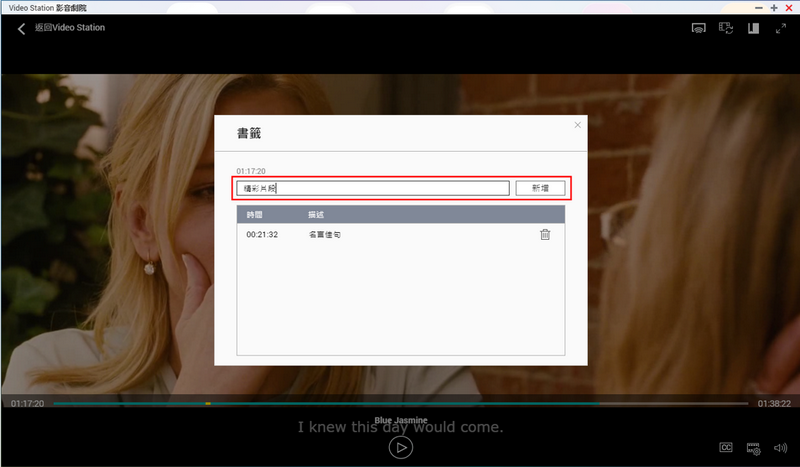
Task: Minimize the Video Station window
Action: 759,8
